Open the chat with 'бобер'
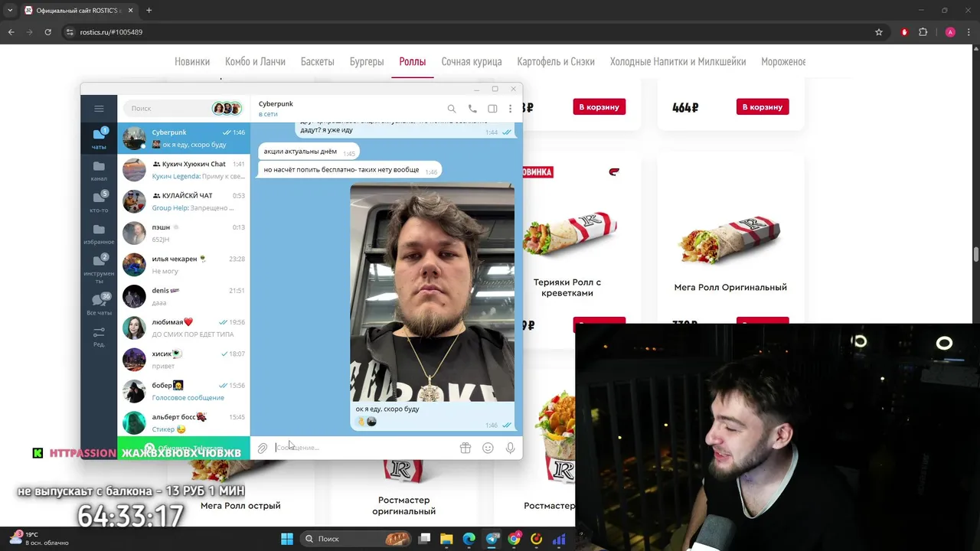The image size is (980, 551). (184, 391)
